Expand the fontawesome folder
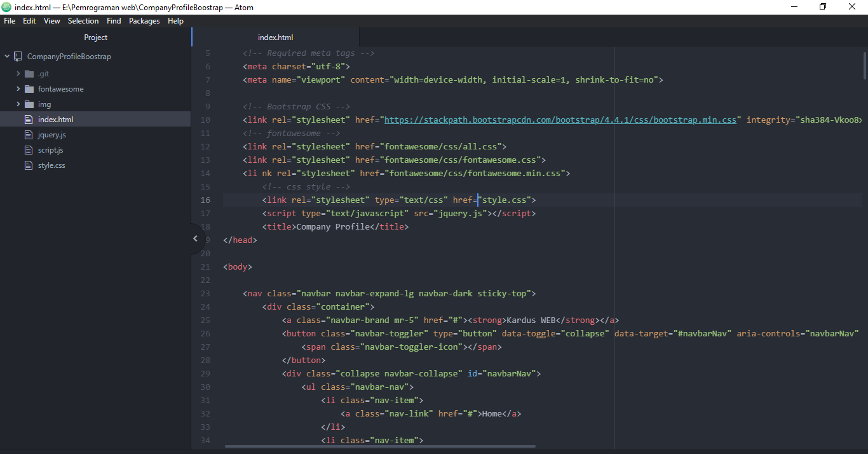The width and height of the screenshot is (868, 454). tap(18, 88)
